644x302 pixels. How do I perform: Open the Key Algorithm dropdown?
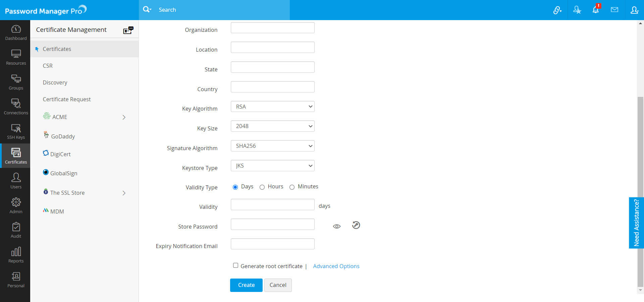click(x=272, y=107)
